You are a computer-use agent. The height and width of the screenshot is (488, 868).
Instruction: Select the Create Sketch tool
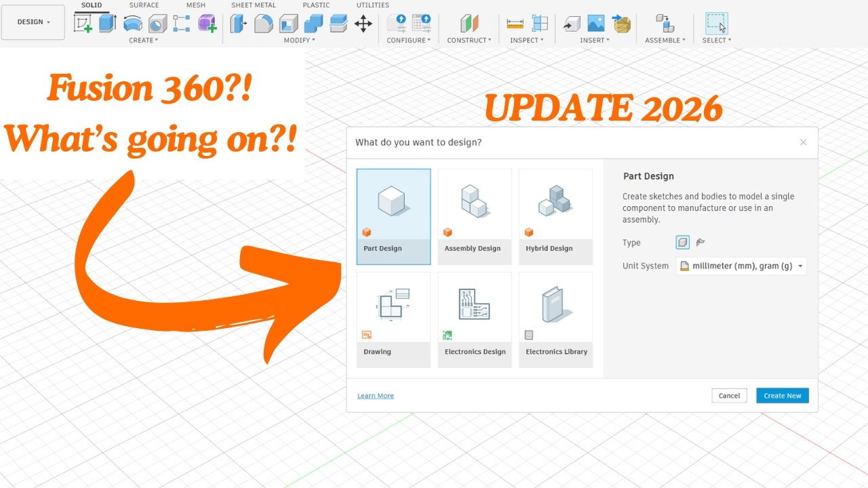[83, 24]
